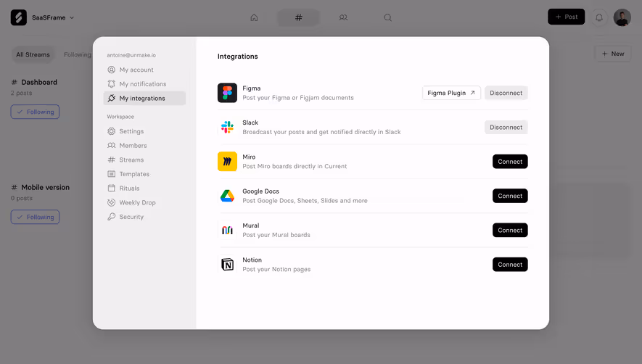
Task: Connect the Mural integration
Action: pos(510,231)
